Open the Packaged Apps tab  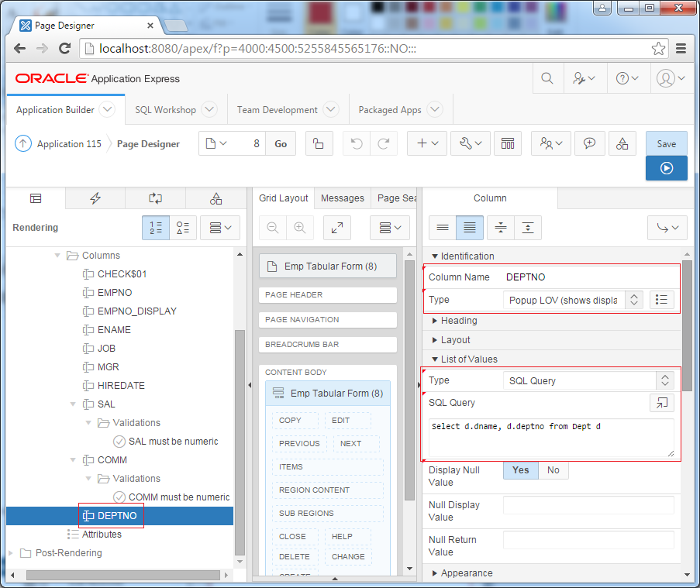pyautogui.click(x=390, y=110)
